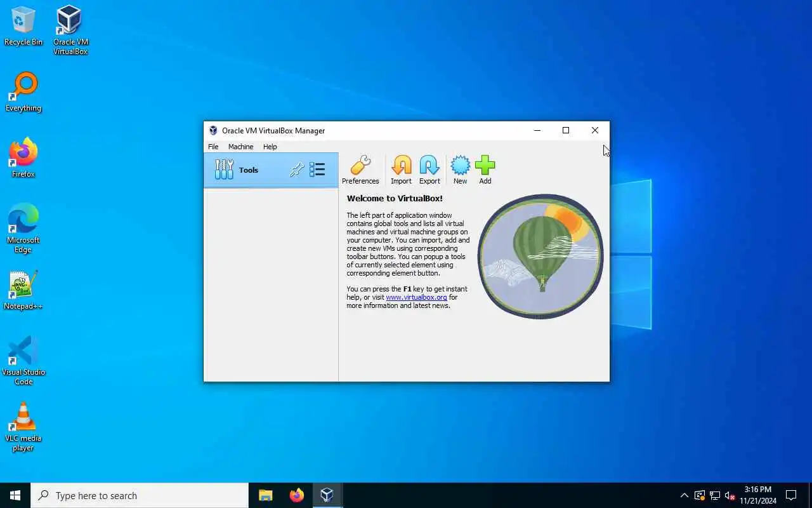
Task: Create a New virtual machine
Action: click(460, 170)
